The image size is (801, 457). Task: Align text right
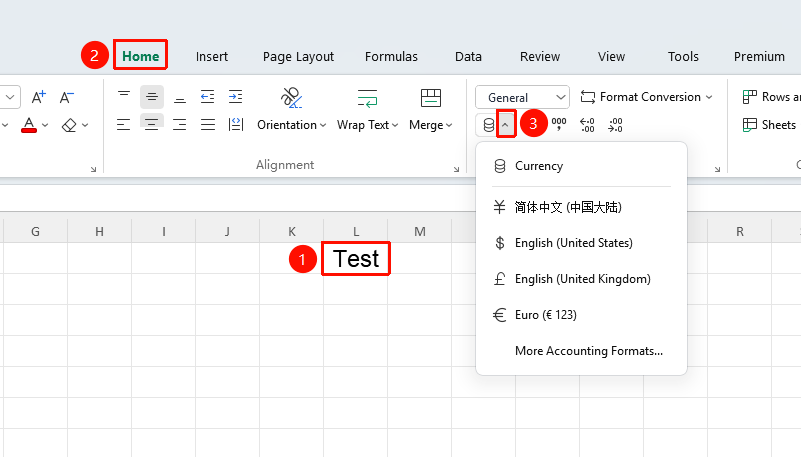[180, 125]
